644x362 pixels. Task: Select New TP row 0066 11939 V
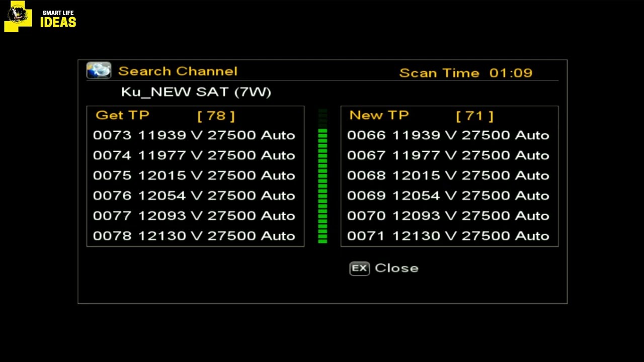[448, 135]
